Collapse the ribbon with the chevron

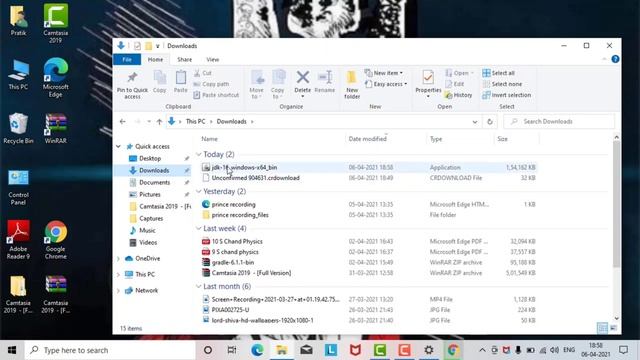coord(604,60)
